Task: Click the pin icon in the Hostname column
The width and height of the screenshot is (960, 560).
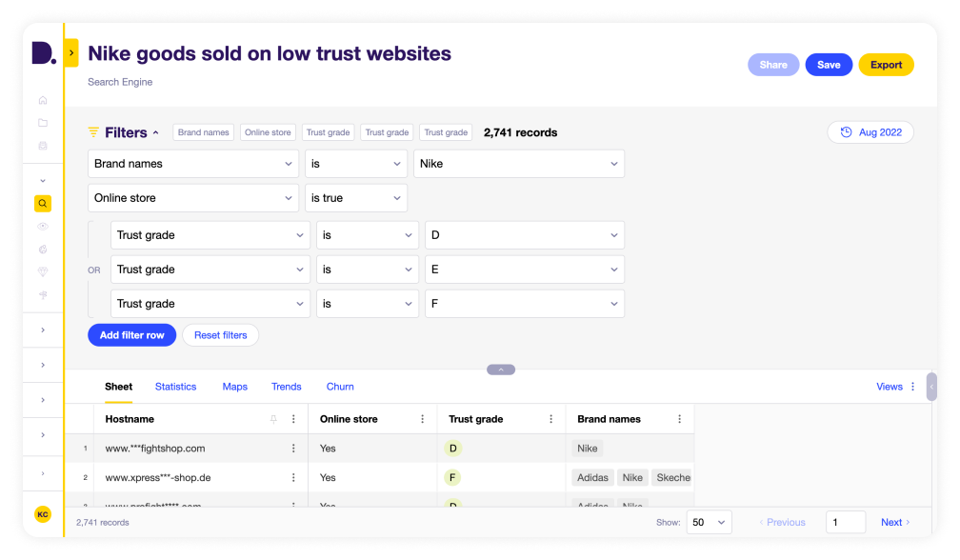Action: pos(273,419)
